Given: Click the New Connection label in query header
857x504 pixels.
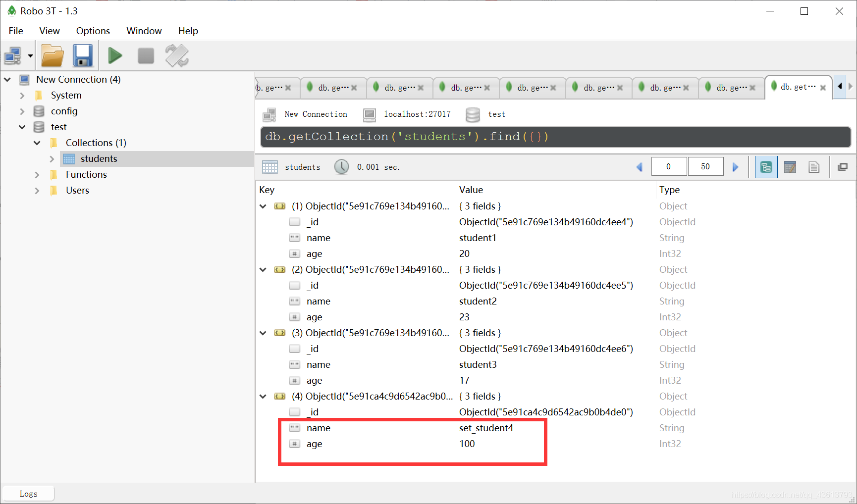Looking at the screenshot, I should click(316, 114).
